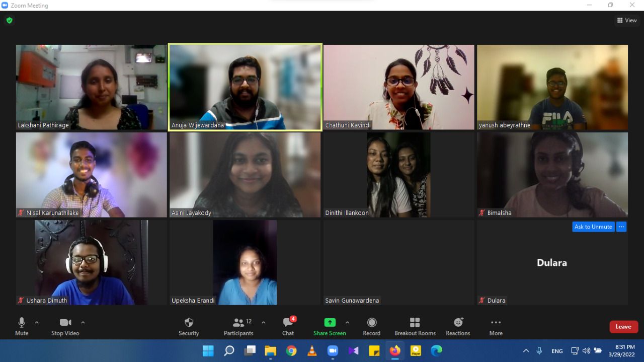Start recording the meeting
The height and width of the screenshot is (362, 644).
(371, 326)
